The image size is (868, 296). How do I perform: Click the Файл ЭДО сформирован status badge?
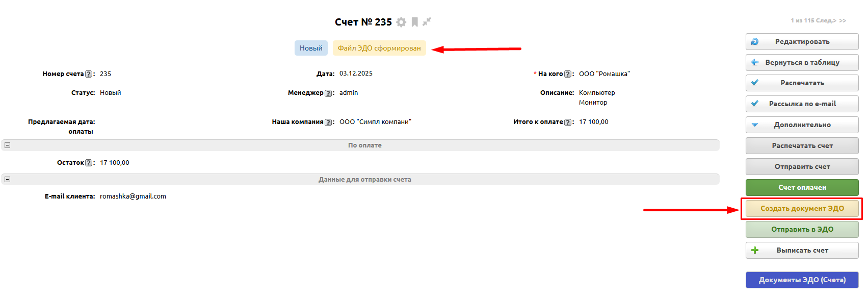coord(379,48)
